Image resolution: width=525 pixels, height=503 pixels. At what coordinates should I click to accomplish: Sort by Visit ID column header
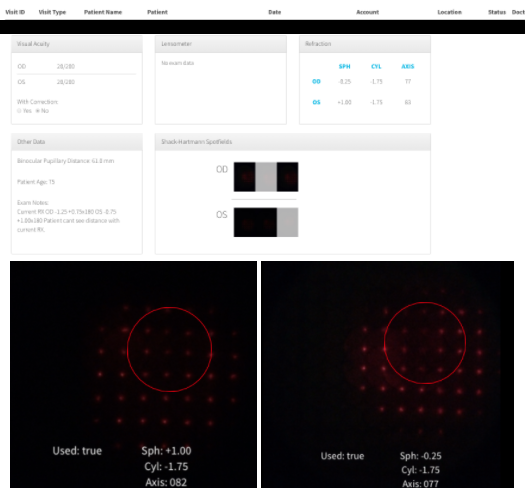[x=15, y=12]
